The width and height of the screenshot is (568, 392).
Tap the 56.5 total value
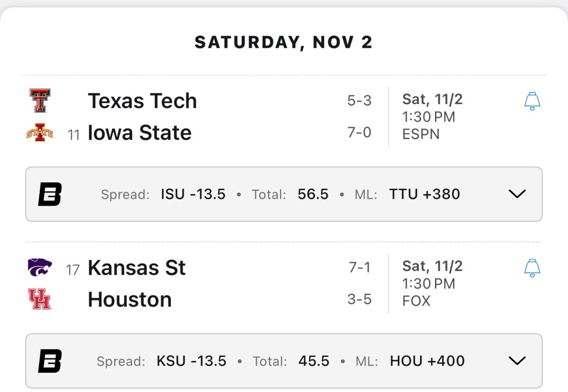point(313,194)
